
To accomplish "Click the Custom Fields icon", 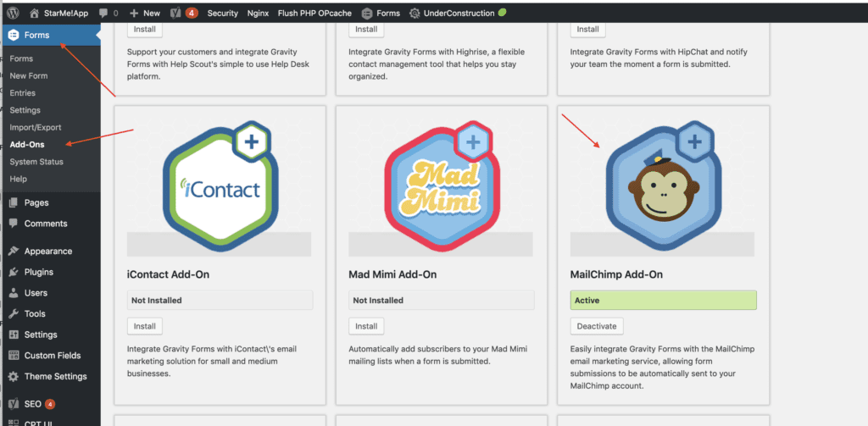I will tap(14, 355).
